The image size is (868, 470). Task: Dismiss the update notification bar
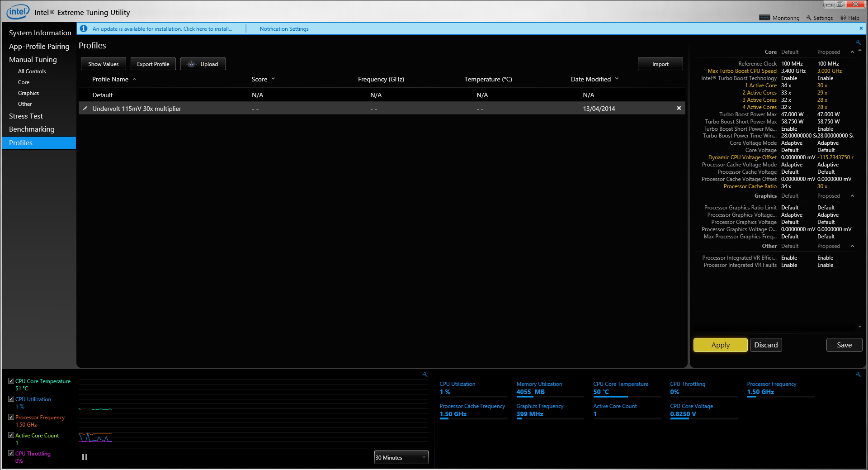pyautogui.click(x=861, y=28)
